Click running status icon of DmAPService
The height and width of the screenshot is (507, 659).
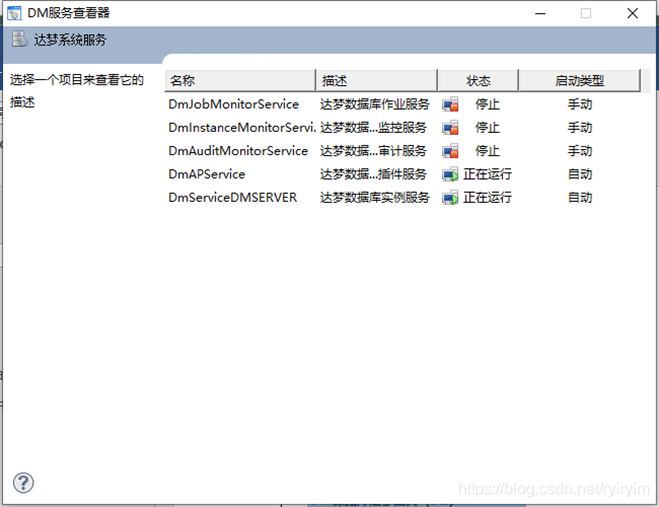[x=450, y=174]
